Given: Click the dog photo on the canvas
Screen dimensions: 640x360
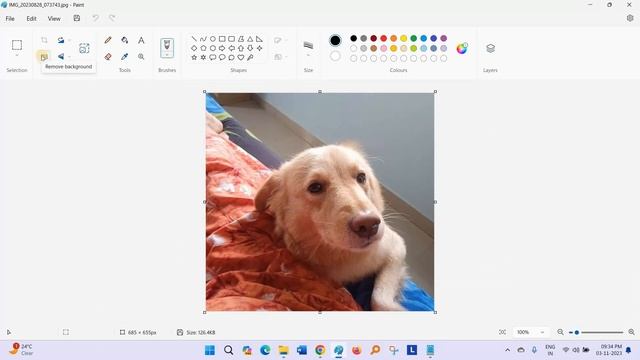Looking at the screenshot, I should point(320,202).
